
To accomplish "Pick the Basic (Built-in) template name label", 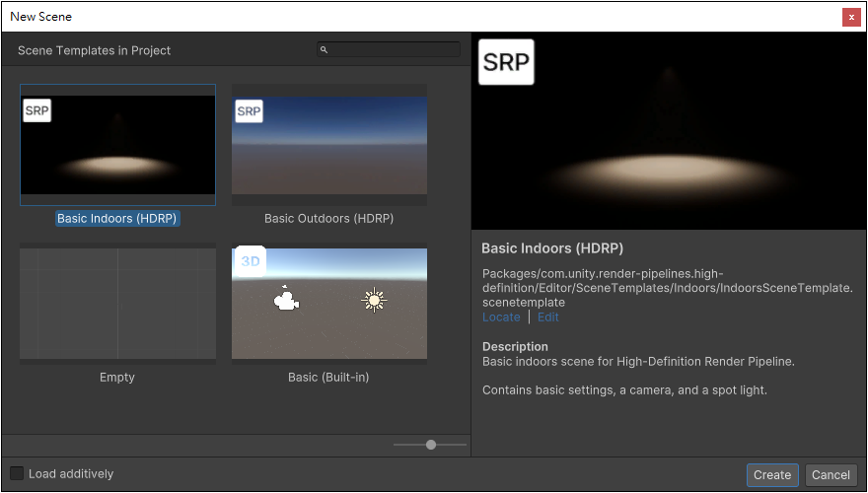I will coord(328,377).
